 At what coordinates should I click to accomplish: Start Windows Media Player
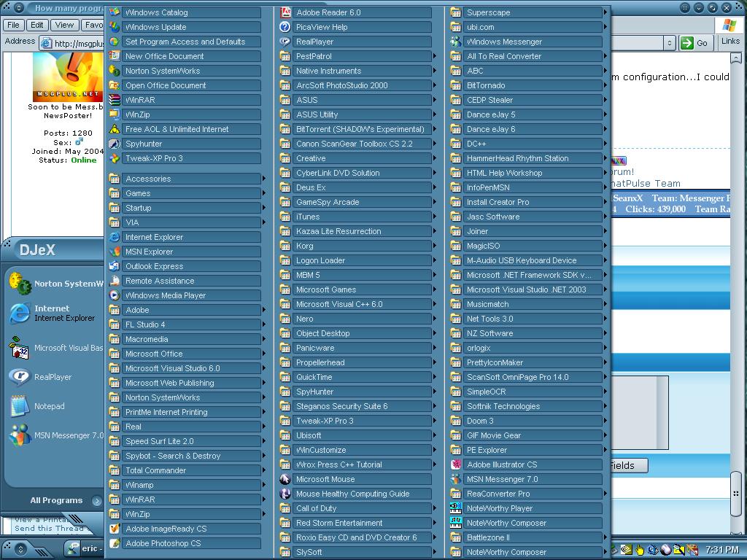coord(185,295)
